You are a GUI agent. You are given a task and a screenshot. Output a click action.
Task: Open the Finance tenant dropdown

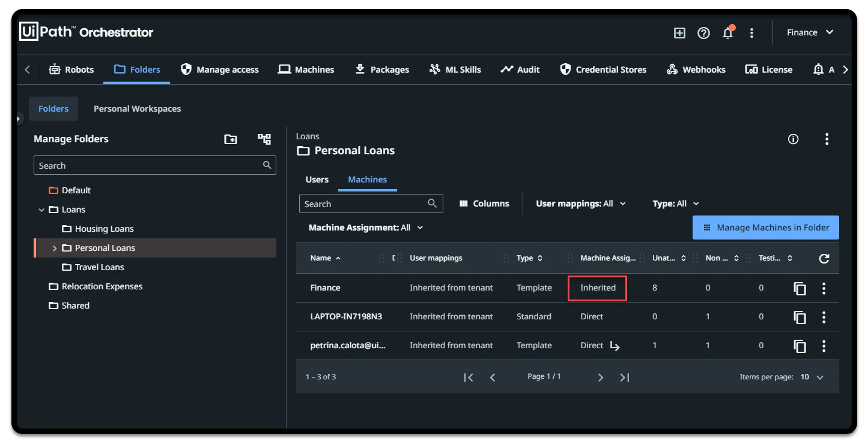point(810,32)
